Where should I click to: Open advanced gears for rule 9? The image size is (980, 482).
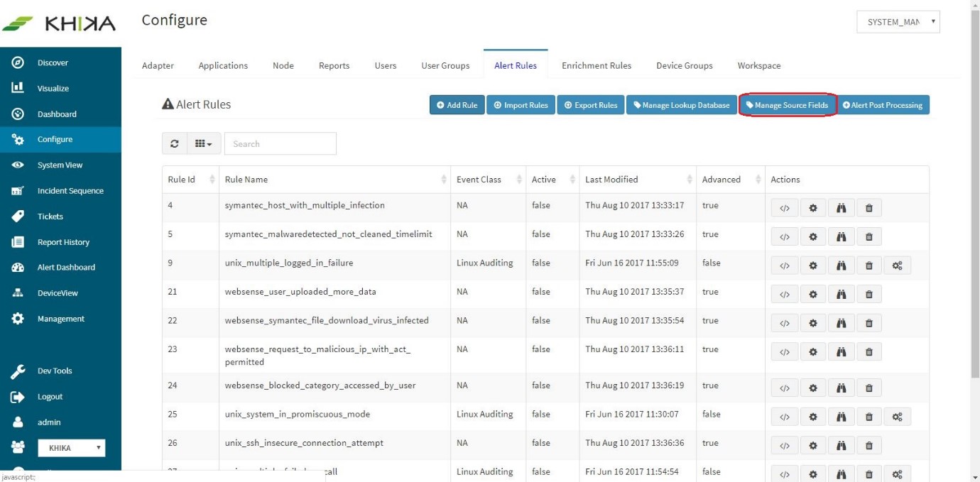coord(897,265)
